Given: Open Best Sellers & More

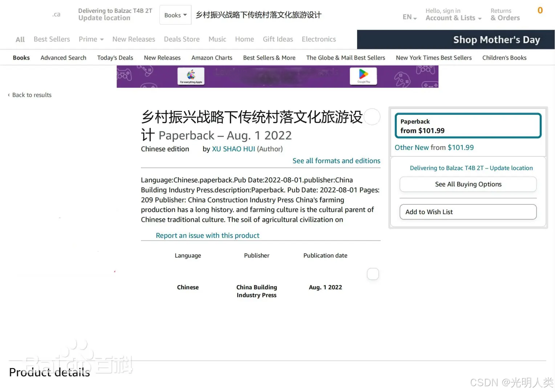Looking at the screenshot, I should (269, 58).
